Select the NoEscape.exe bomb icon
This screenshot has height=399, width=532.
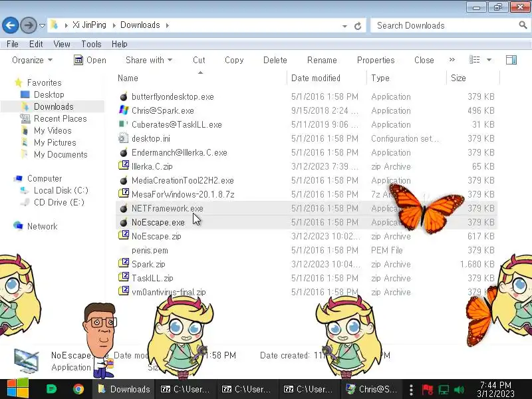tap(124, 222)
